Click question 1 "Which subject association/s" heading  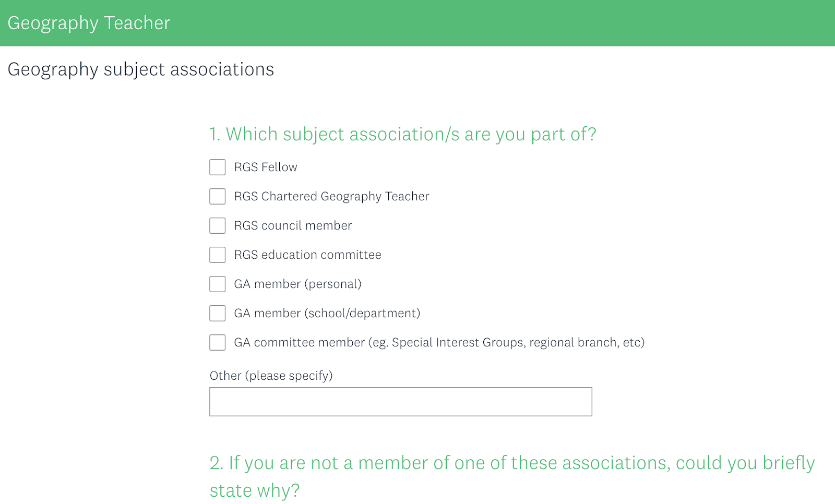tap(402, 134)
